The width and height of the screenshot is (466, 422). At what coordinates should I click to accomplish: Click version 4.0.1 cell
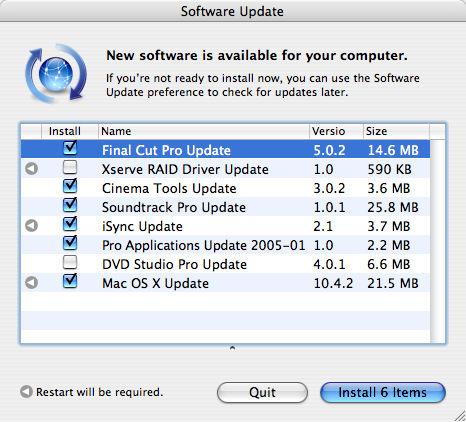[x=329, y=264]
